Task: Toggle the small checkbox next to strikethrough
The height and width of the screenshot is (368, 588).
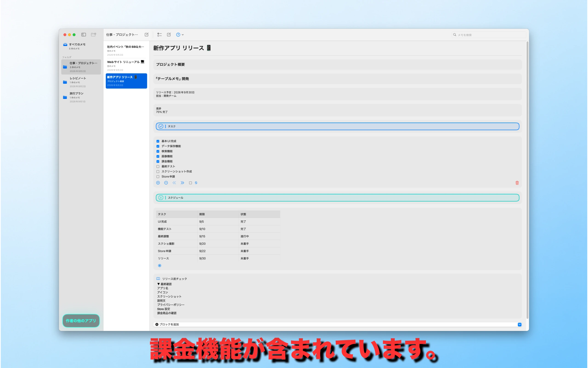Action: point(190,183)
